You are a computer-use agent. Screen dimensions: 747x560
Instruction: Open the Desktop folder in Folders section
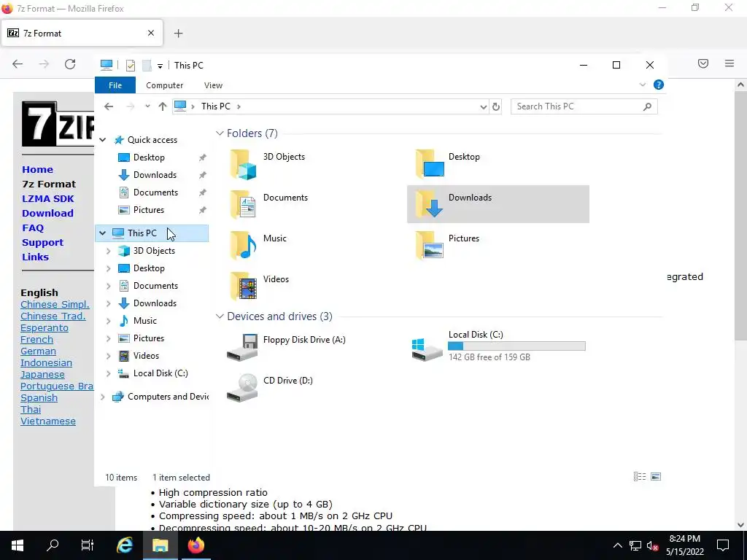click(448, 163)
